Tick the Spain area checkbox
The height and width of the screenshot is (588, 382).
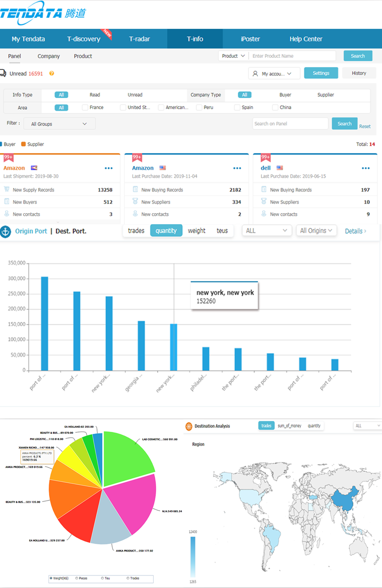(237, 107)
